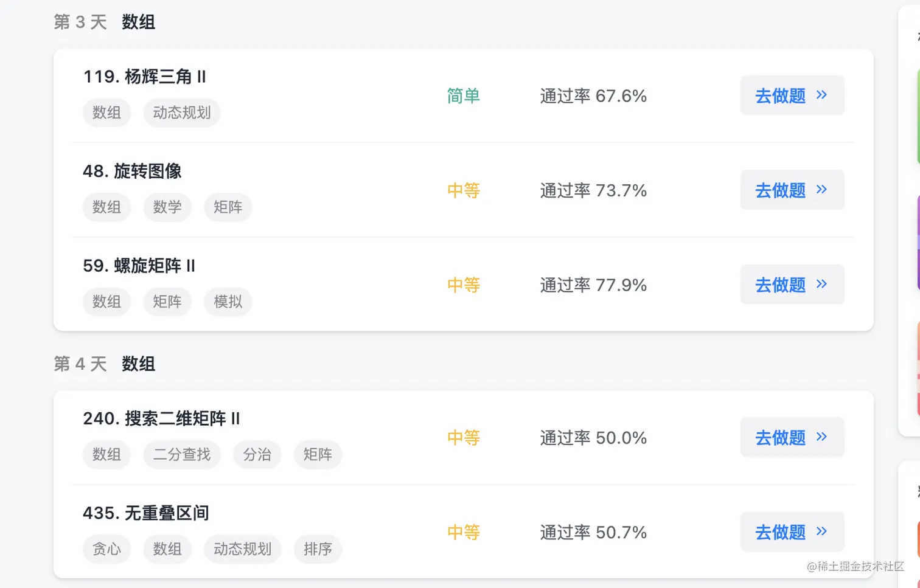Open problem title 435. 无重叠区间
920x588 pixels.
coord(146,513)
